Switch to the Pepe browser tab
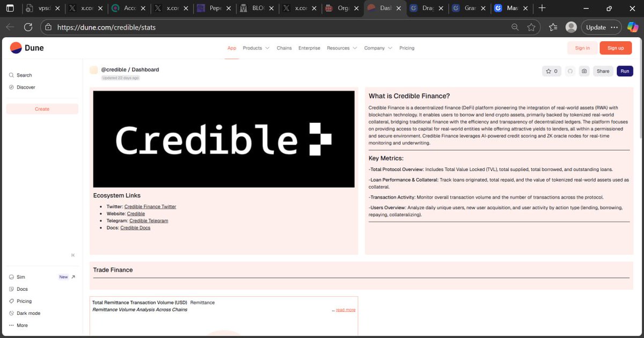 [x=214, y=8]
